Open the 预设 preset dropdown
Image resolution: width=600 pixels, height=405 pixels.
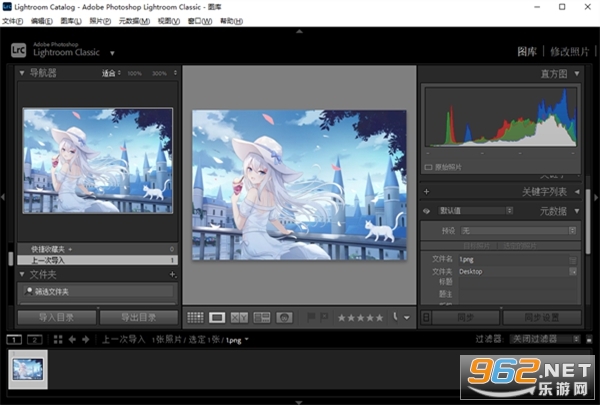tap(518, 230)
